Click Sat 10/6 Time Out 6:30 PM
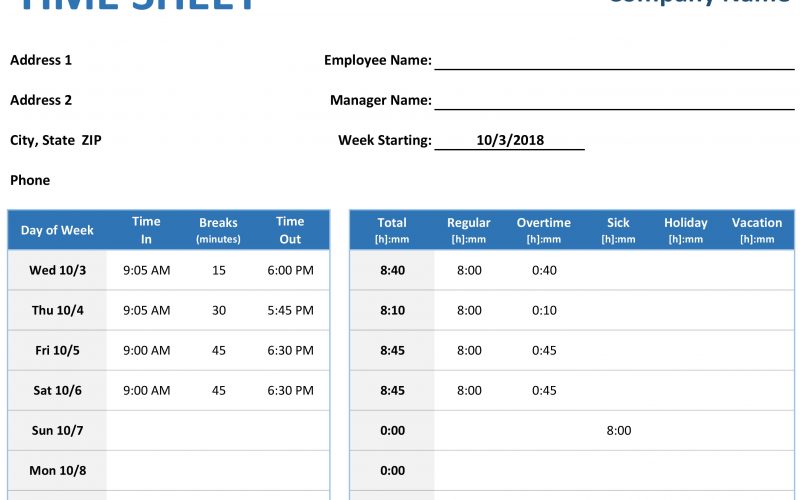The height and width of the screenshot is (500, 800). 290,390
